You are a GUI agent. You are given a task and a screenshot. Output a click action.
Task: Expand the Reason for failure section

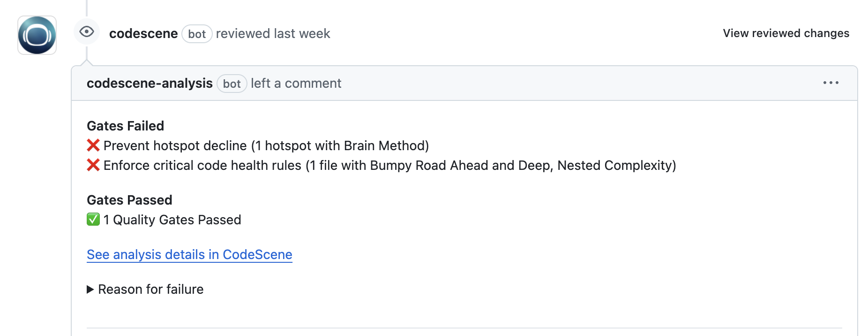point(150,289)
